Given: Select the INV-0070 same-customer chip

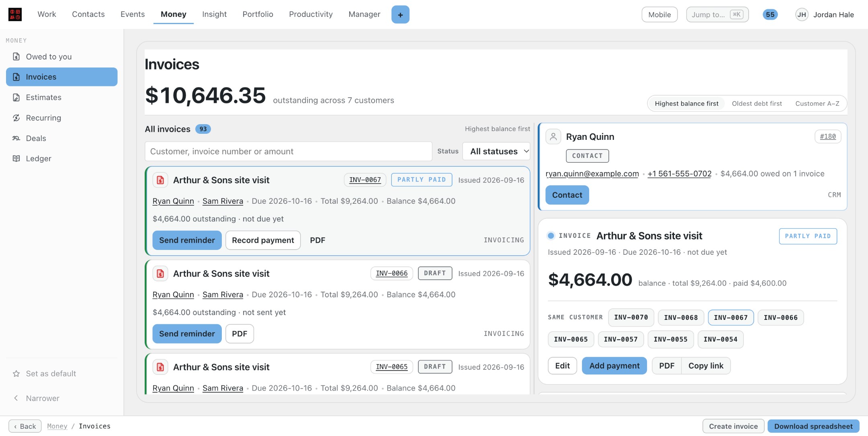Looking at the screenshot, I should [x=631, y=317].
